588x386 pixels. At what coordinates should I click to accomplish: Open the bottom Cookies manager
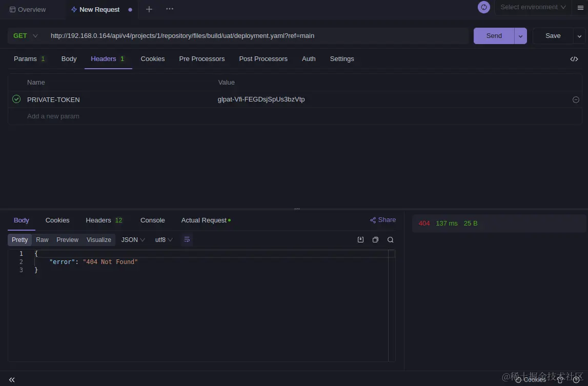[531, 380]
